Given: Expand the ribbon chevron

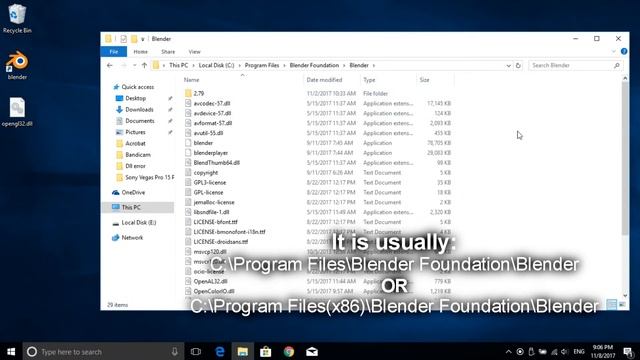Looking at the screenshot, I should click(x=613, y=51).
